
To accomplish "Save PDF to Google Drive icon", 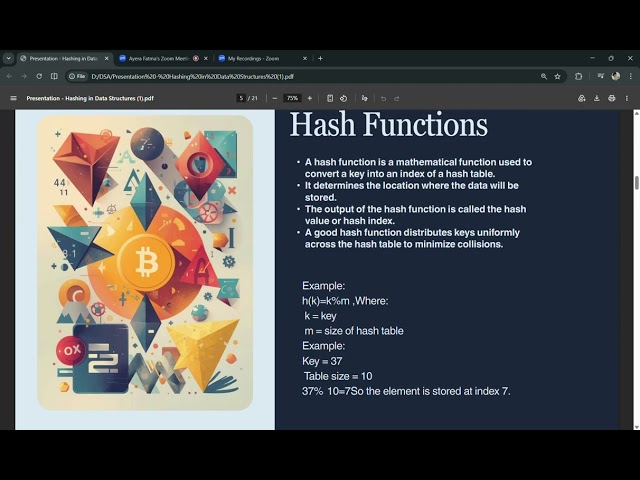I will (x=582, y=98).
